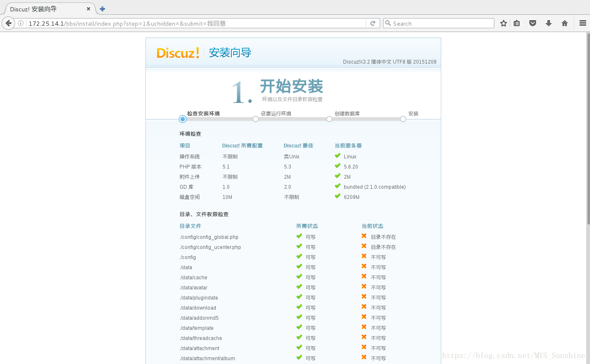Click the orange X for ./config/config_ucenter.php
This screenshot has height=364, width=590.
click(364, 246)
